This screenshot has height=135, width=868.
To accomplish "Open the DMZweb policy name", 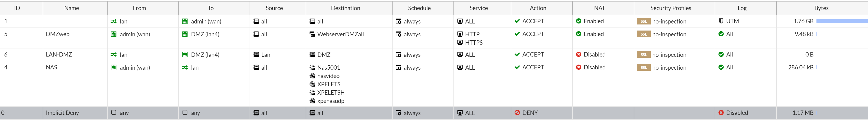I will click(x=58, y=34).
